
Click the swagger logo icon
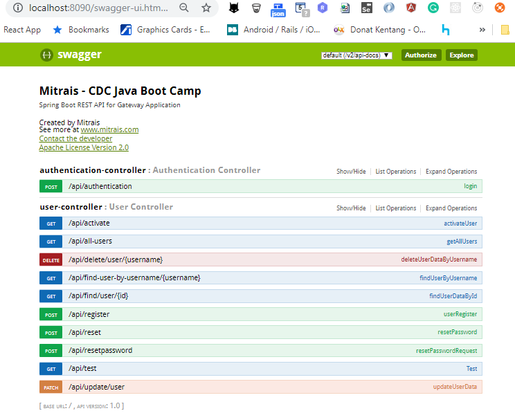[x=46, y=55]
